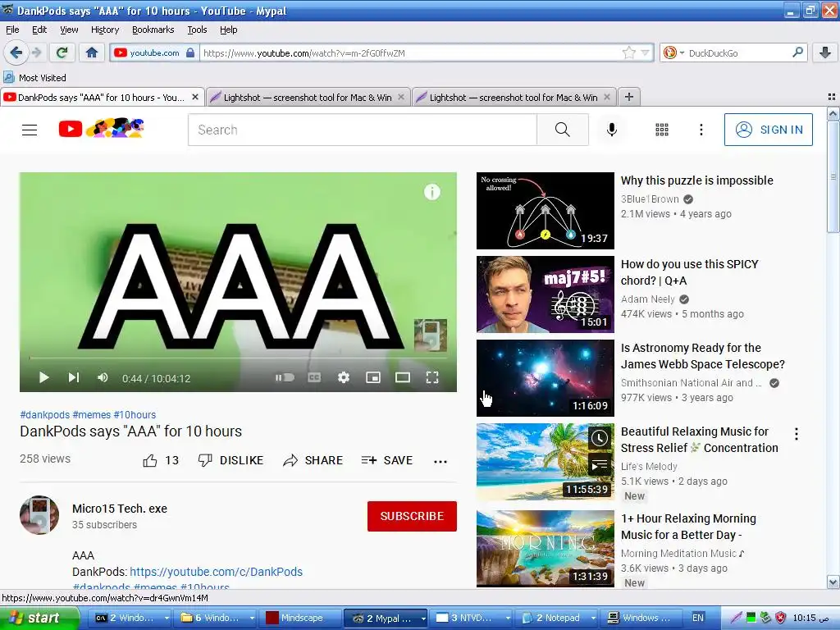Open the list all tabs button

[832, 97]
